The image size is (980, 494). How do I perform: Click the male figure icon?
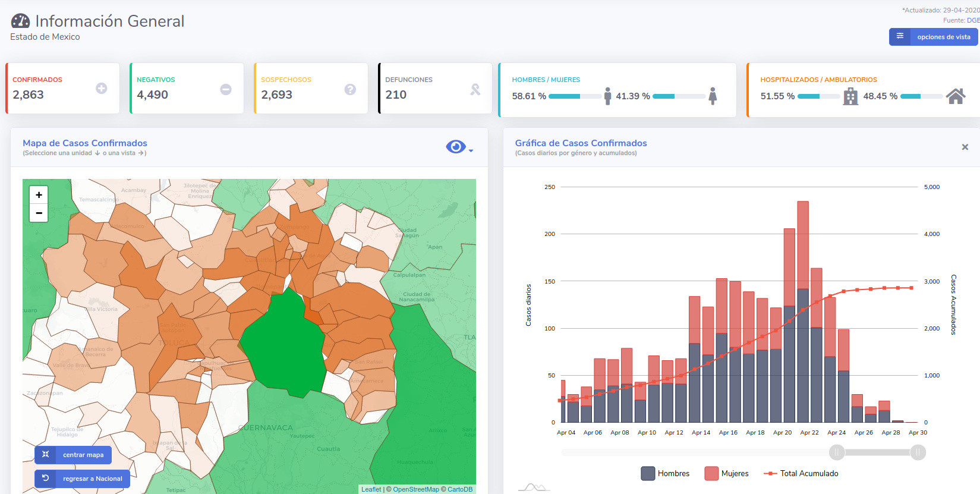607,96
